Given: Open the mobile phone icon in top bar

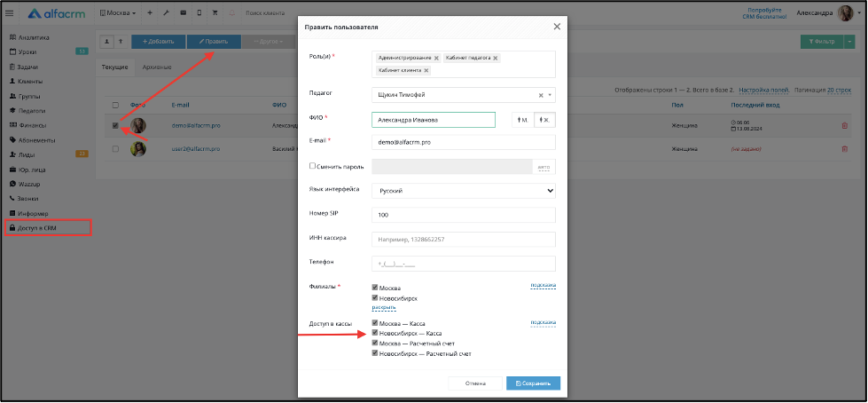Looking at the screenshot, I should click(x=199, y=13).
